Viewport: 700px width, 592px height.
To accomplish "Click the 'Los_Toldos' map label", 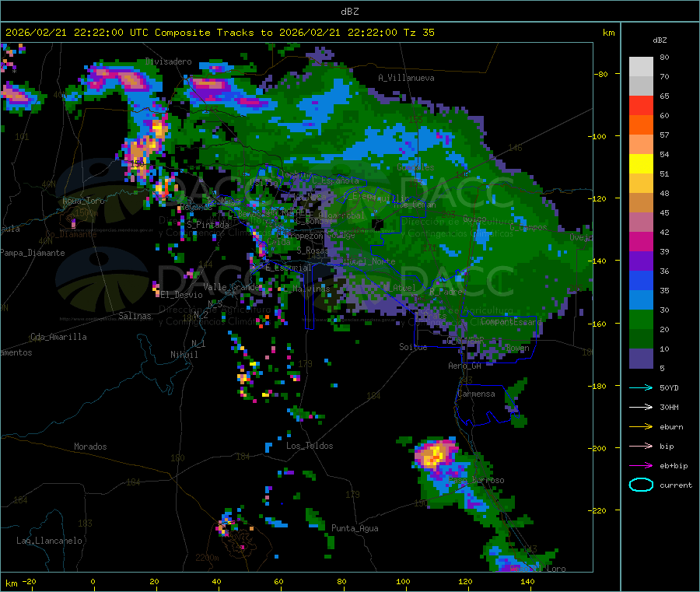I will [x=310, y=446].
